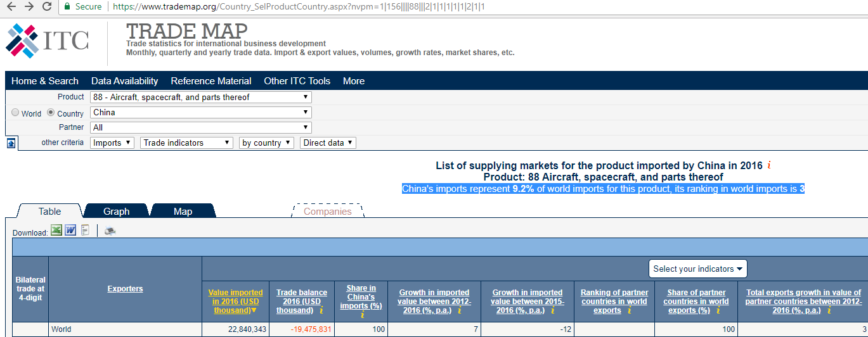The image size is (868, 337).
Task: Click the home icon beside other criteria
Action: tap(11, 143)
